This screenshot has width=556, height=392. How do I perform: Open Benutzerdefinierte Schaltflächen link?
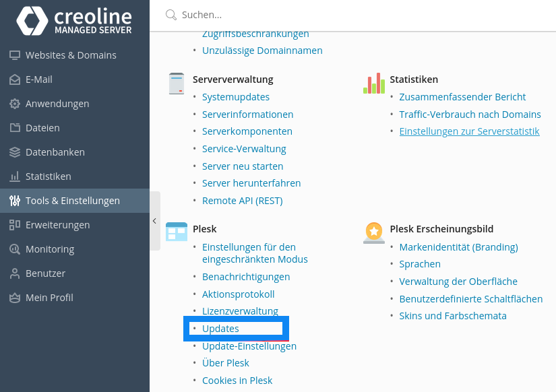point(471,299)
